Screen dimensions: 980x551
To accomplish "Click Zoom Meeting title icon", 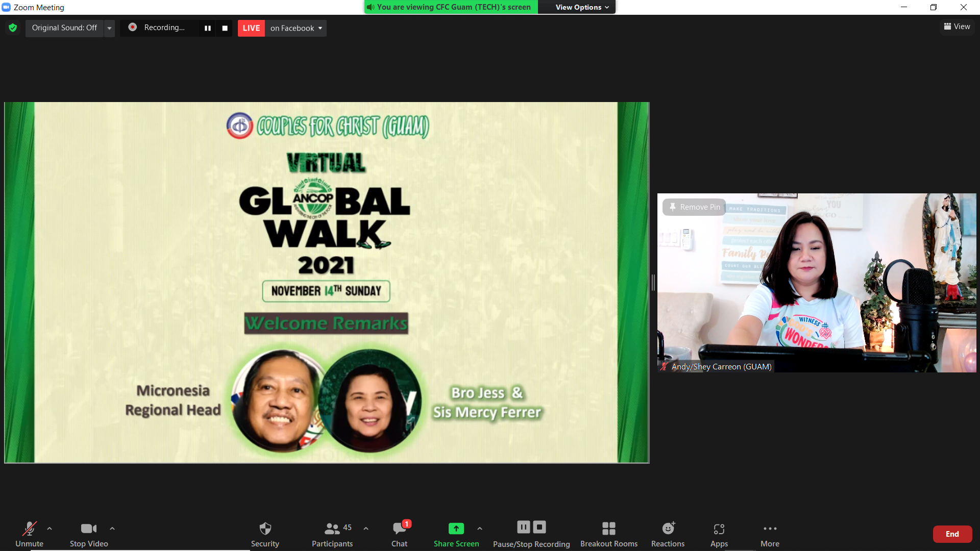I will point(6,7).
